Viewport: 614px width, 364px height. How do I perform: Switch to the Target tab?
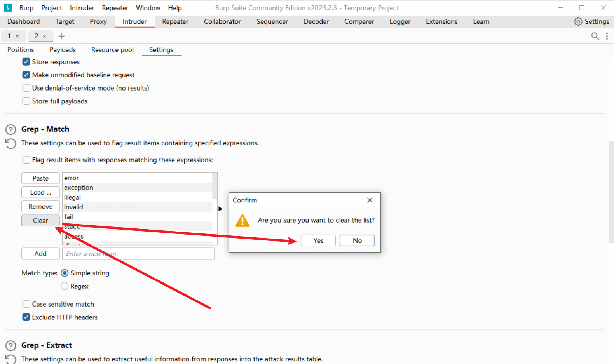[x=65, y=22]
